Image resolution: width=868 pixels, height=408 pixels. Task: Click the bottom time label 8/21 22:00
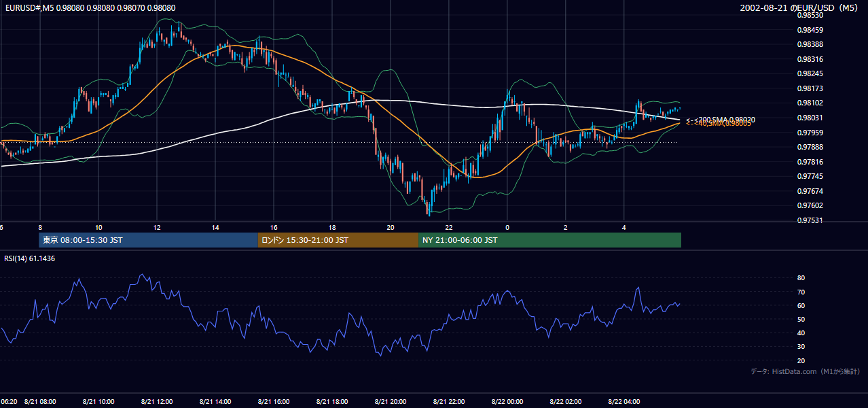[449, 402]
